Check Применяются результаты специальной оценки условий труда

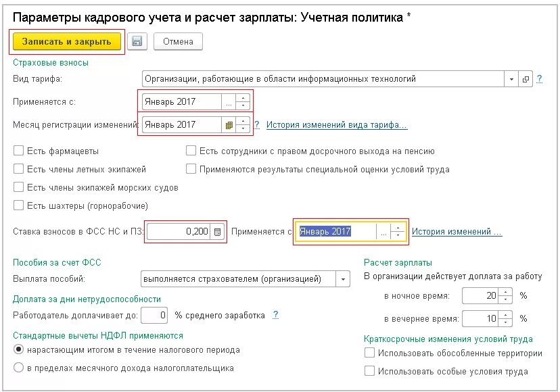point(191,169)
